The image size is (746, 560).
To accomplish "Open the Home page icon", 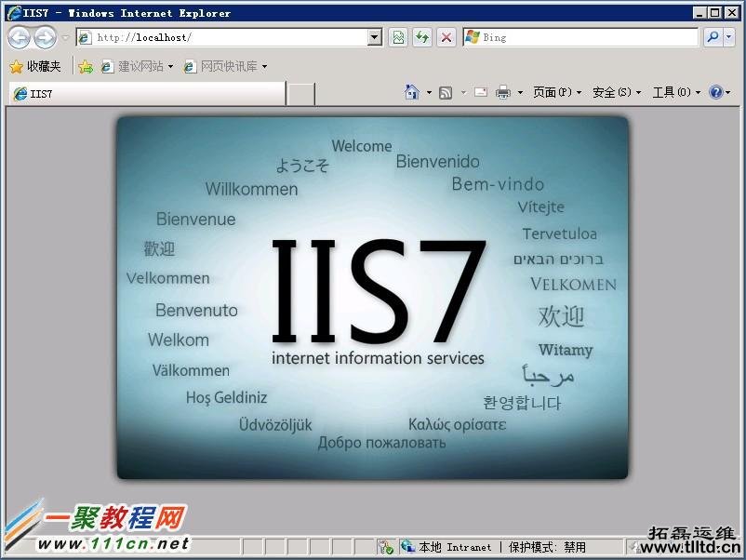I will click(412, 92).
